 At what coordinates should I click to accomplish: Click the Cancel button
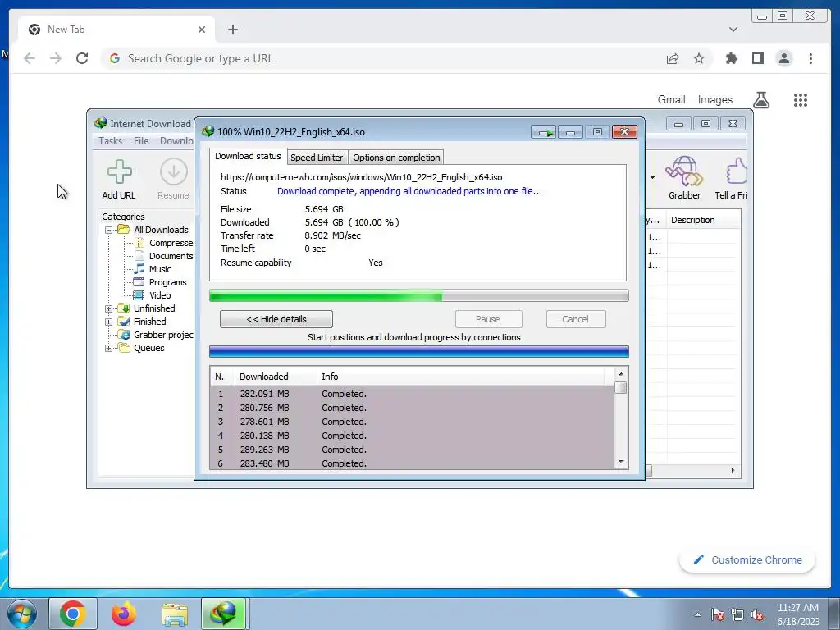tap(576, 319)
